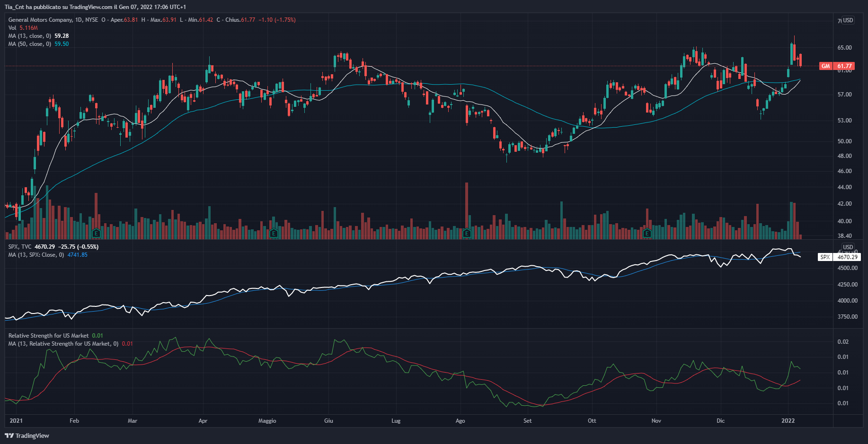This screenshot has width=868, height=444.
Task: Click the Apr label on time axis
Action: [x=203, y=421]
